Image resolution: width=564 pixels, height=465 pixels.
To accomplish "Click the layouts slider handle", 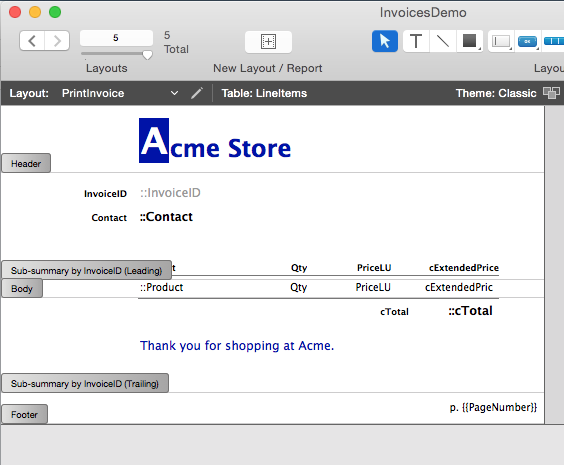I will pyautogui.click(x=147, y=55).
